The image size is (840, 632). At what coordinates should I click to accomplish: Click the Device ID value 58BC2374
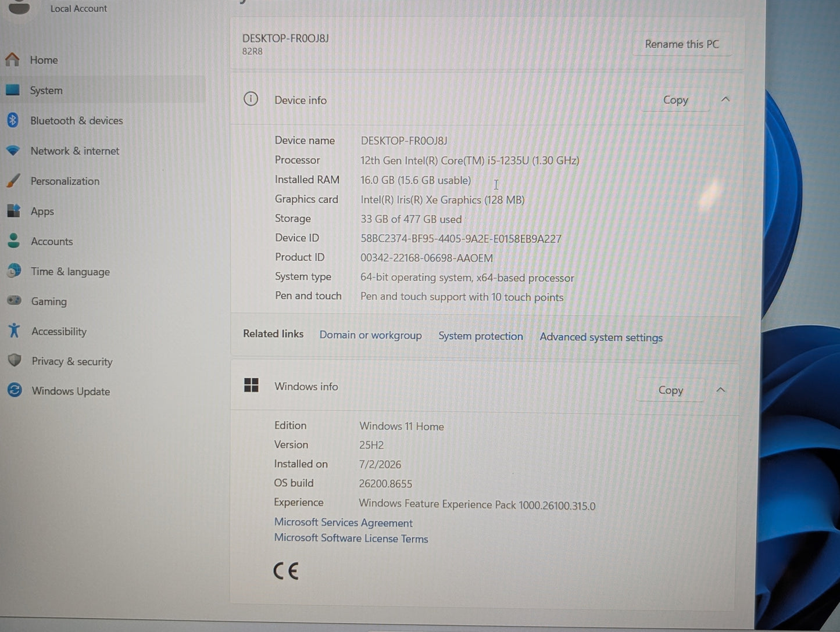[461, 239]
